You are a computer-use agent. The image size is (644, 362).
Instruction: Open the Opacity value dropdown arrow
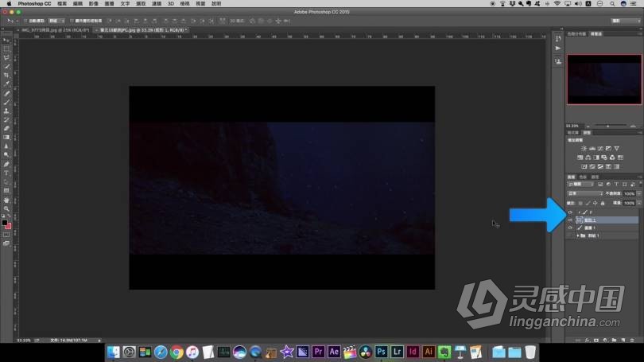[x=639, y=193]
